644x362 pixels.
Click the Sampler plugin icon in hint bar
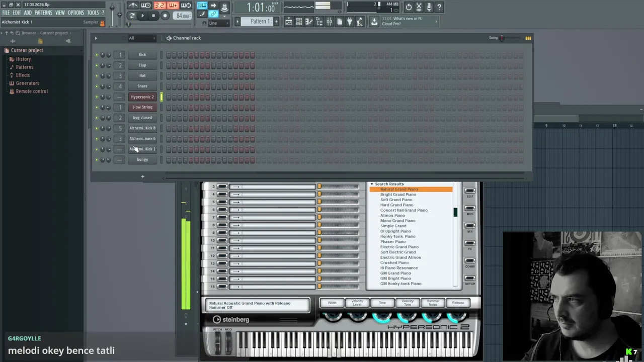(x=102, y=23)
